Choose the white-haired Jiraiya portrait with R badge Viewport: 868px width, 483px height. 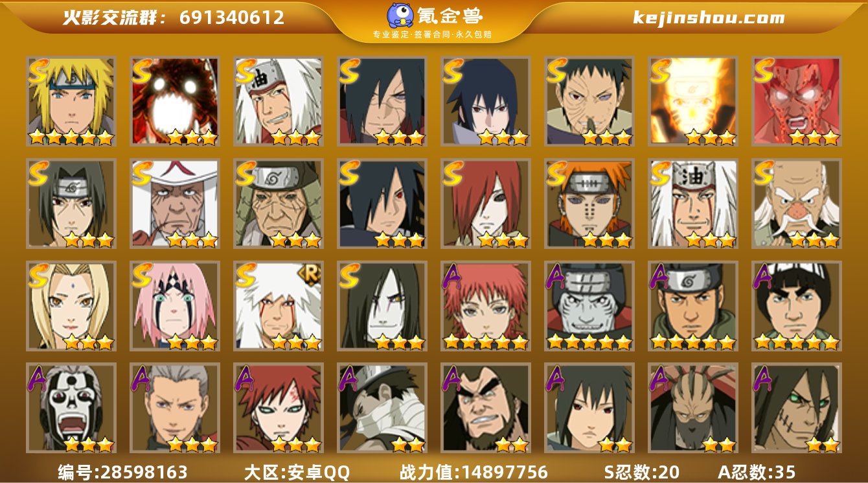(279, 306)
